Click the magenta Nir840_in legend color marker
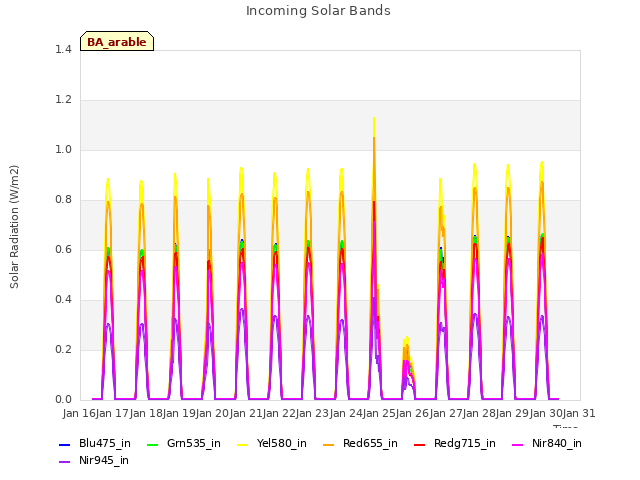 click(x=517, y=444)
